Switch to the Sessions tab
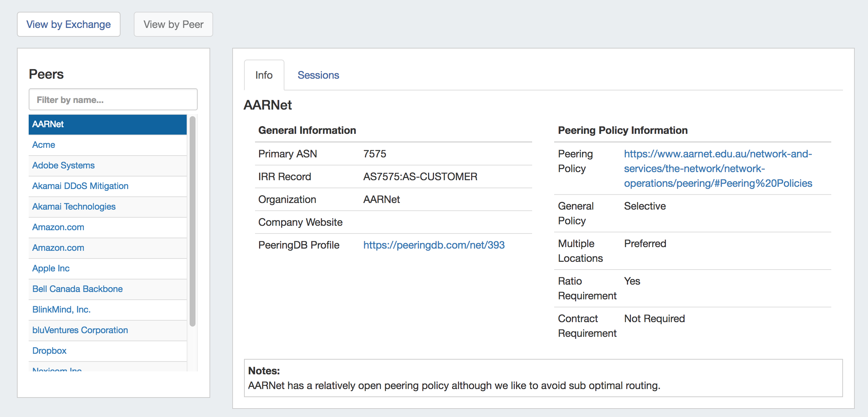The height and width of the screenshot is (417, 868). pos(318,75)
